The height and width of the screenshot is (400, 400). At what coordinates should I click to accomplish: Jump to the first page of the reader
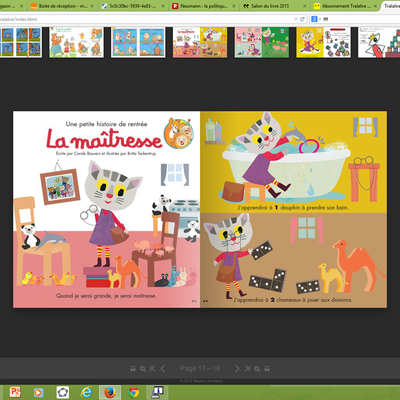(x=152, y=368)
